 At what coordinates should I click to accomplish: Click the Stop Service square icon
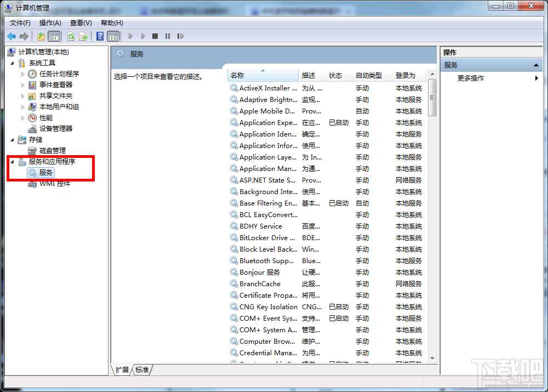[x=155, y=36]
